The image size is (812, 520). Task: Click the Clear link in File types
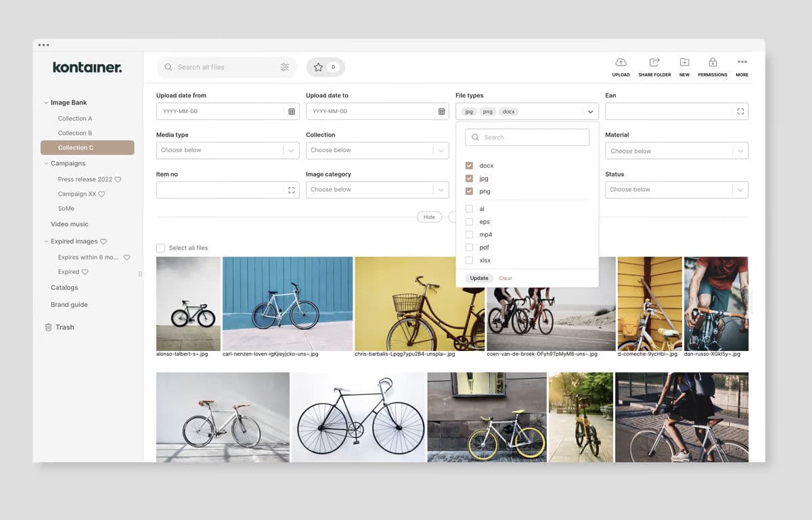coord(505,279)
